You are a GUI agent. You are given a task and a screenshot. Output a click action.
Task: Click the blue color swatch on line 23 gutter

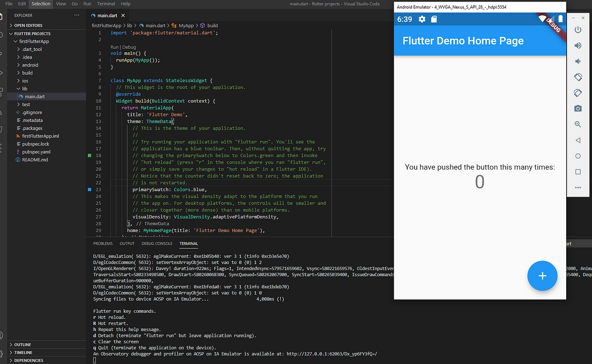[x=89, y=189]
